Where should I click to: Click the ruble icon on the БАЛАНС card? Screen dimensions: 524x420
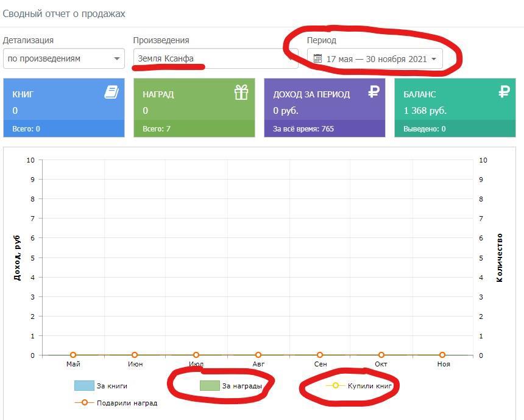coord(504,92)
